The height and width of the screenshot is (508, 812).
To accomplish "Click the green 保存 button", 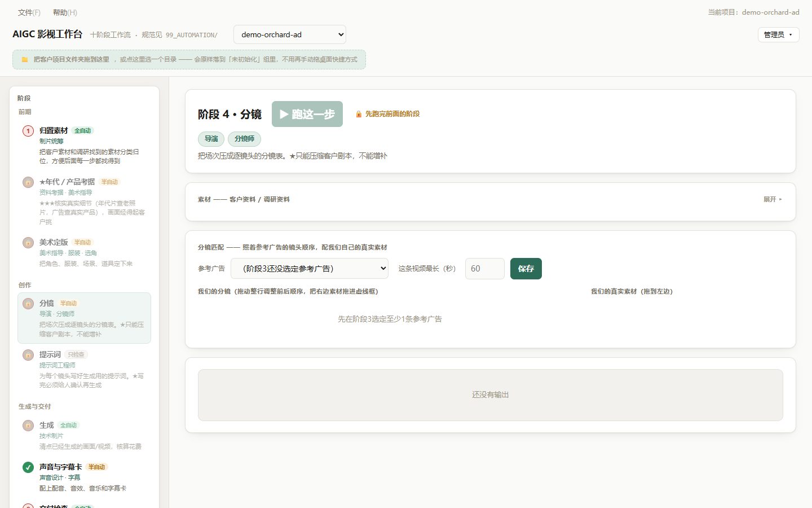I will click(x=526, y=269).
